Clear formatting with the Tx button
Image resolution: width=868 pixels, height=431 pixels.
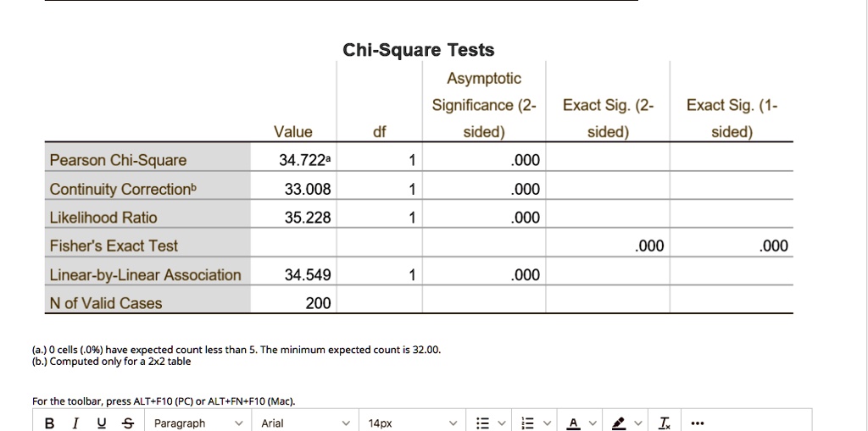[665, 423]
